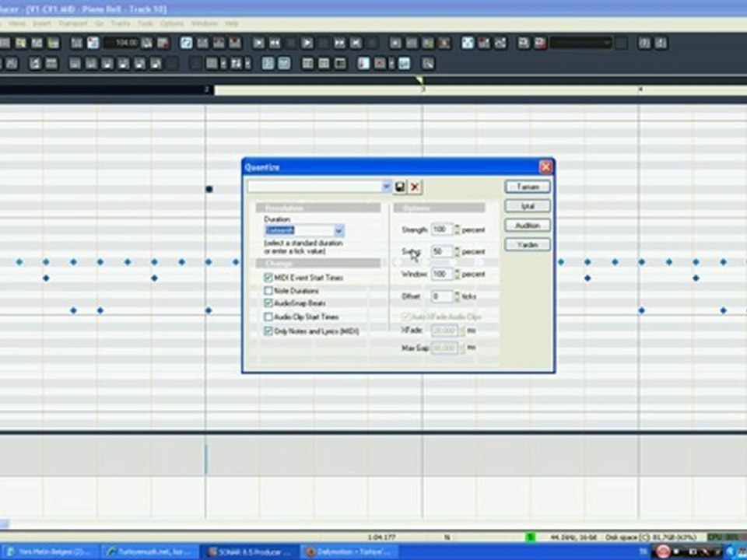Open the View menu
747x560 pixels.
point(16,23)
